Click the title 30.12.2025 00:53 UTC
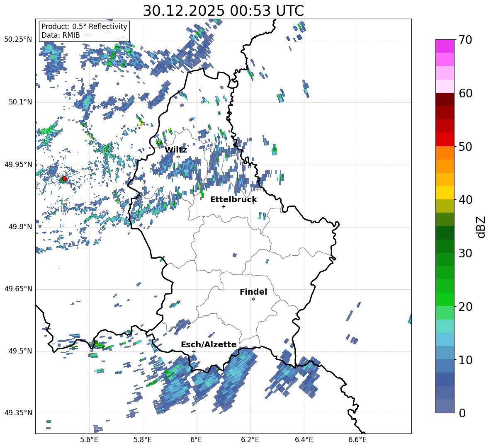Viewport: 491px width, 448px height. [224, 11]
